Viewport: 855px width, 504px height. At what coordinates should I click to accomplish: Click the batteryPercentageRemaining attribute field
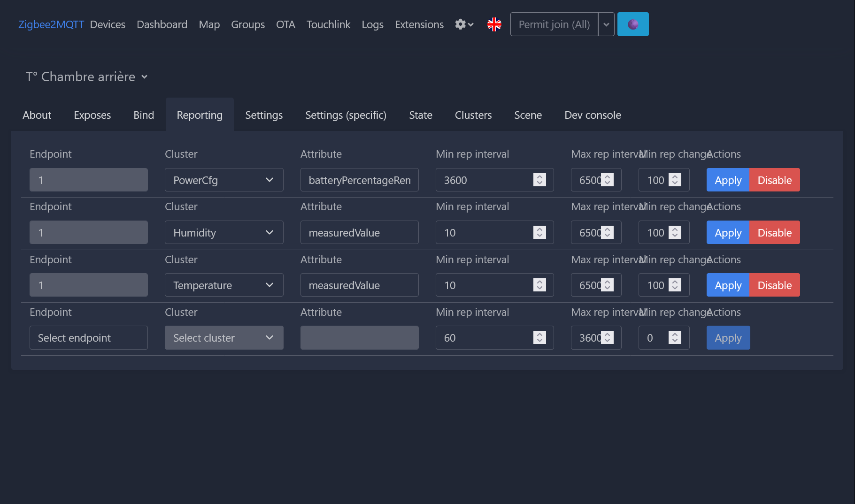359,180
